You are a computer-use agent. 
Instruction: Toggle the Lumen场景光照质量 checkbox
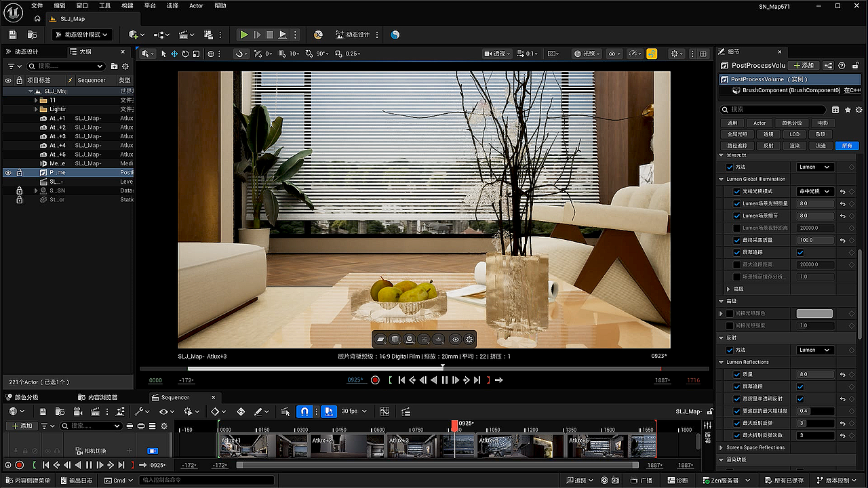tap(737, 203)
